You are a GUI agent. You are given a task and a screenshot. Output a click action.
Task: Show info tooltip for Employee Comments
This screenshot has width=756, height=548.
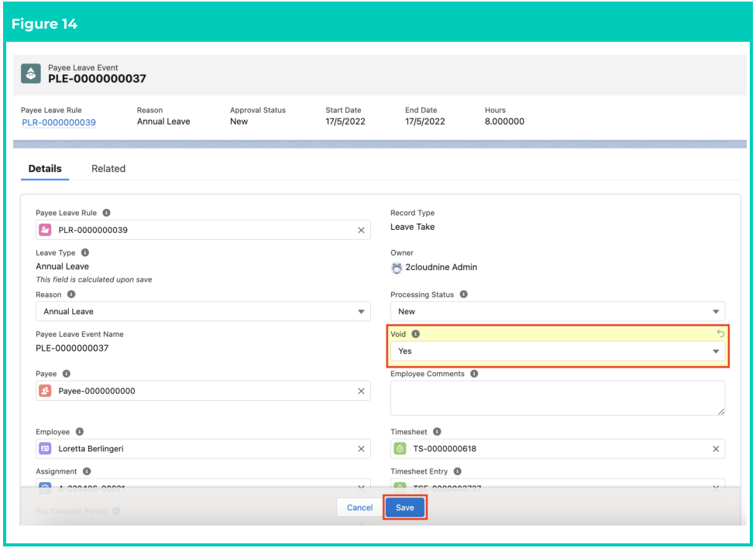click(474, 374)
